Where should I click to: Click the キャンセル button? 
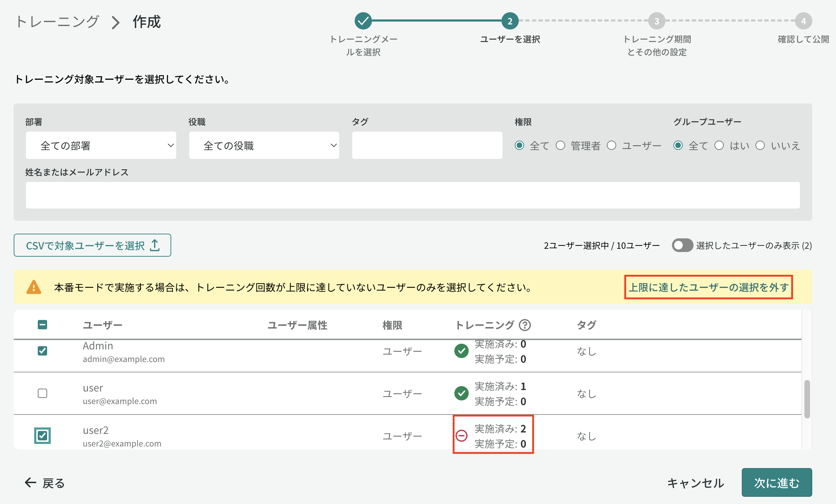(x=695, y=483)
